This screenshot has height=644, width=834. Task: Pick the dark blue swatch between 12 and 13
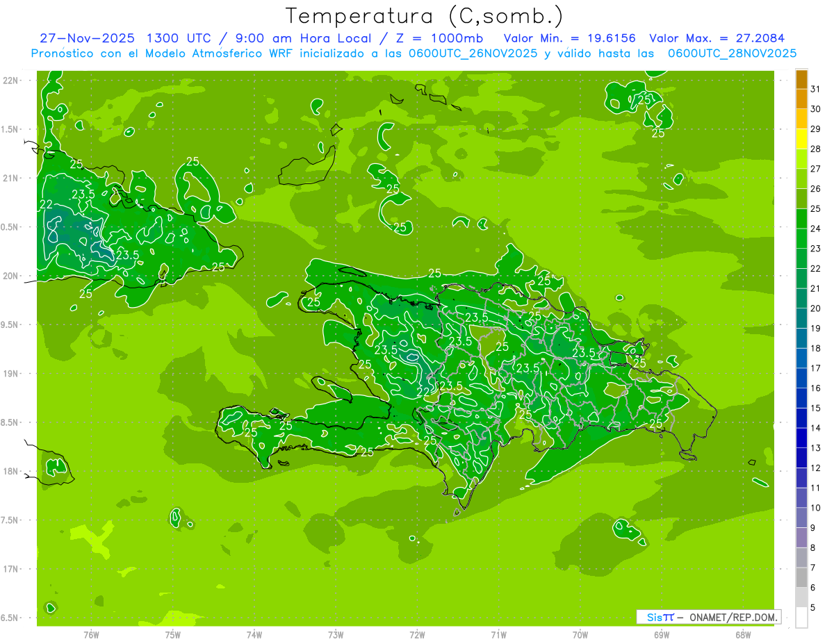coord(801,458)
